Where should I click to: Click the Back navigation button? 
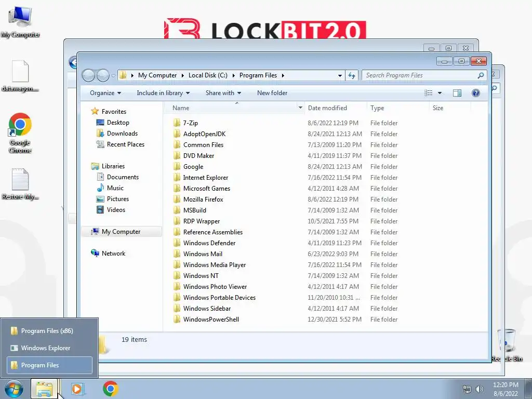click(88, 75)
